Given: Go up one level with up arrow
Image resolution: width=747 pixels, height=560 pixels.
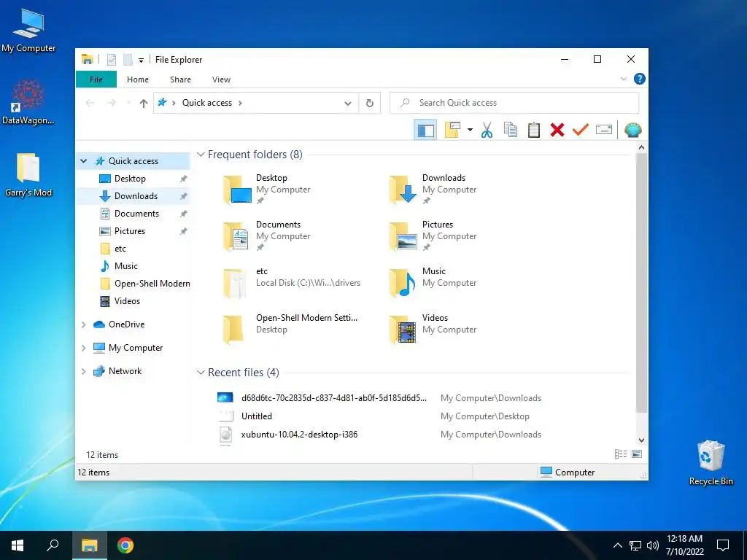Looking at the screenshot, I should 144,103.
